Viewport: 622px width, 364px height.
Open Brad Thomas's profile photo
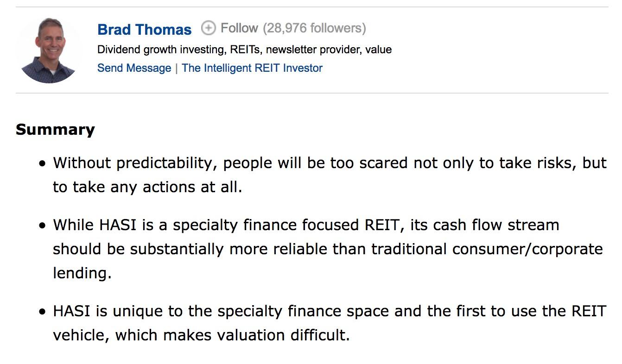tap(48, 50)
